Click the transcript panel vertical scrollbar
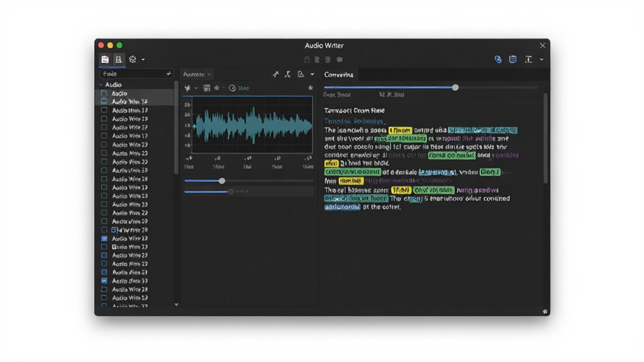Image resolution: width=644 pixels, height=362 pixels. pos(545,138)
